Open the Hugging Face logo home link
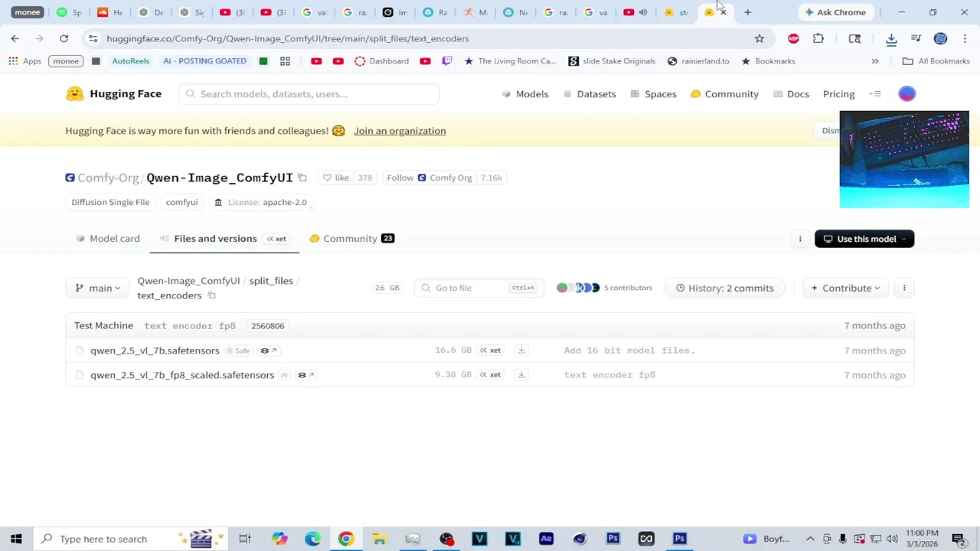Screen dimensions: 980x551 (113, 93)
